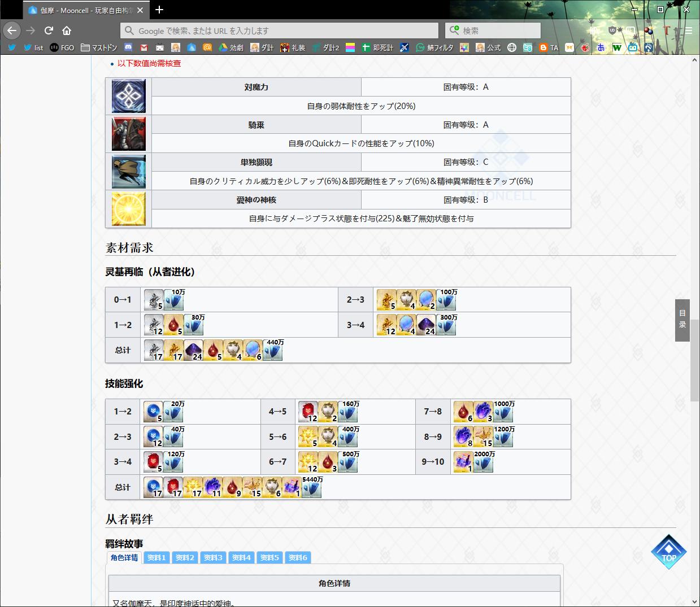Switch to the 资料2 tab
700x607 pixels.
point(185,557)
